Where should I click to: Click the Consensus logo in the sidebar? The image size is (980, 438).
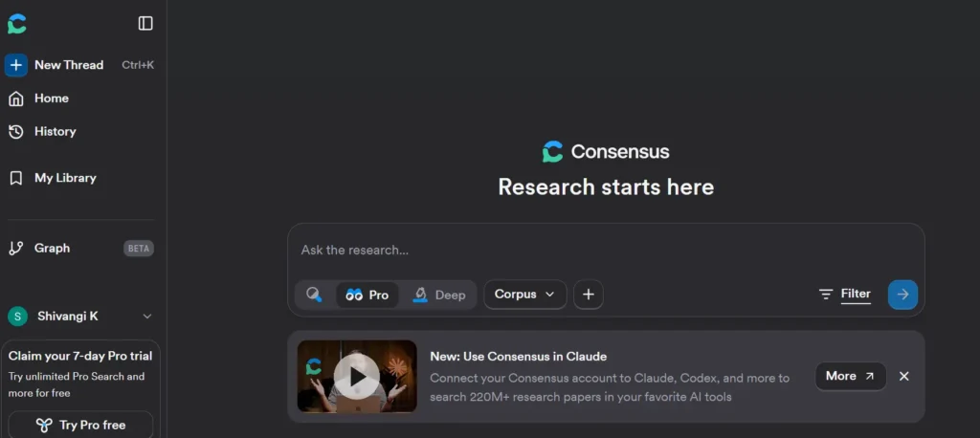point(17,24)
